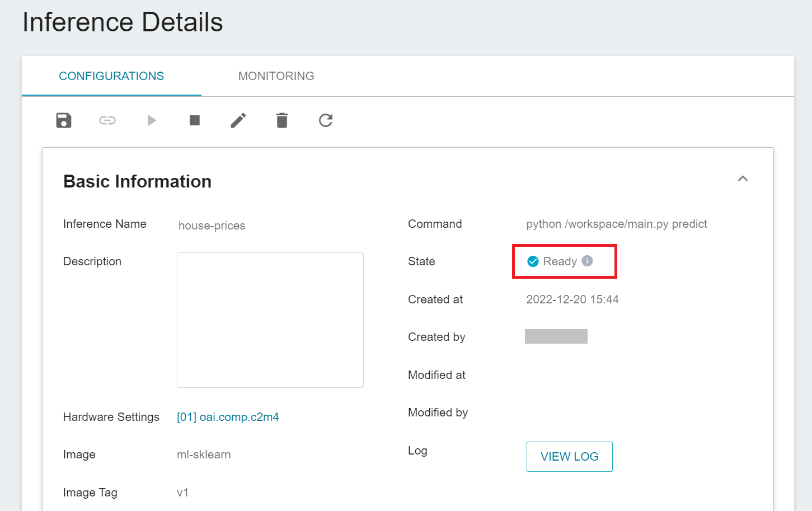Select the CONFIGURATIONS tab

111,76
